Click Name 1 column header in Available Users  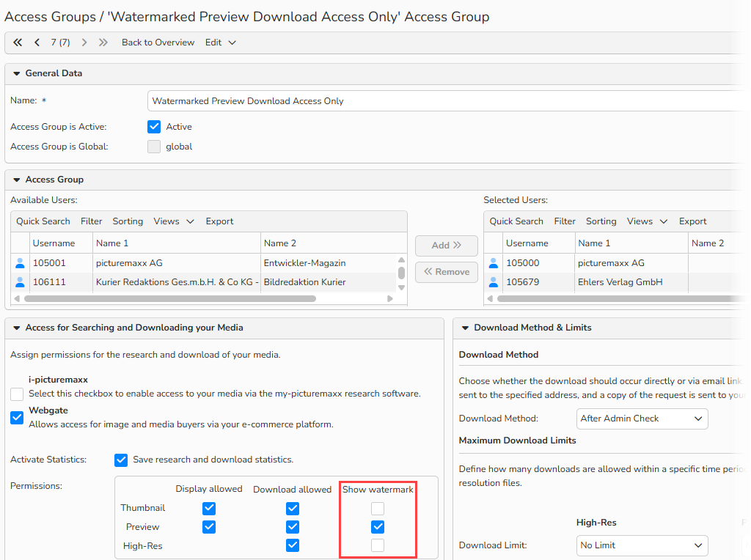[177, 243]
